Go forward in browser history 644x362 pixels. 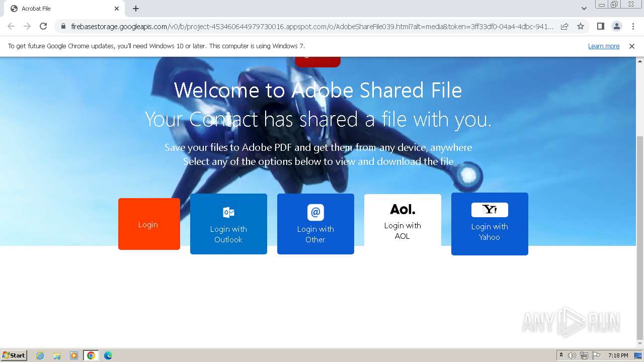27,26
